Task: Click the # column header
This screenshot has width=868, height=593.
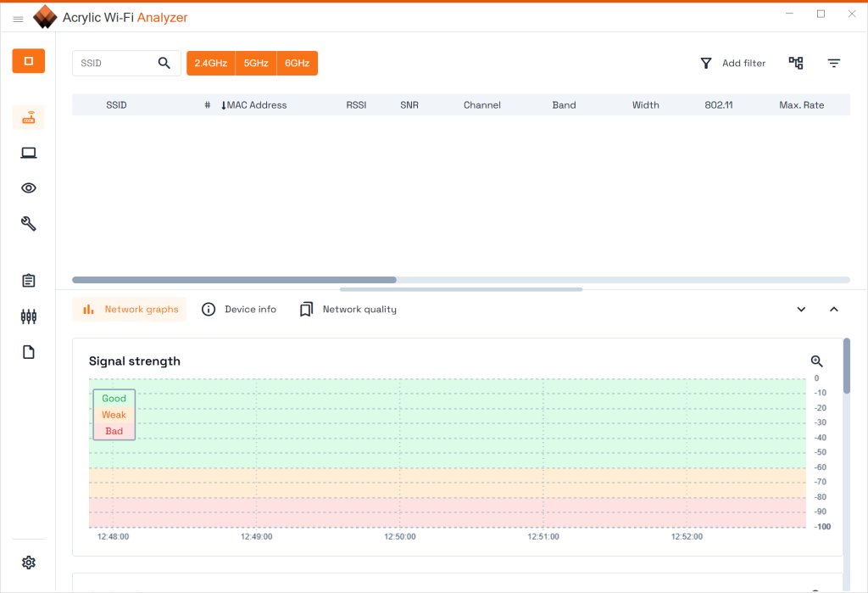Action: pos(208,104)
